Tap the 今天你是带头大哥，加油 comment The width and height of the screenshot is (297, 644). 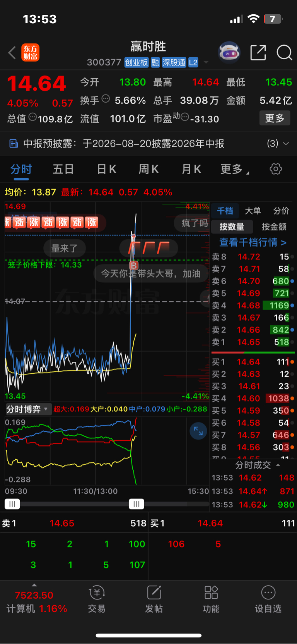(151, 274)
